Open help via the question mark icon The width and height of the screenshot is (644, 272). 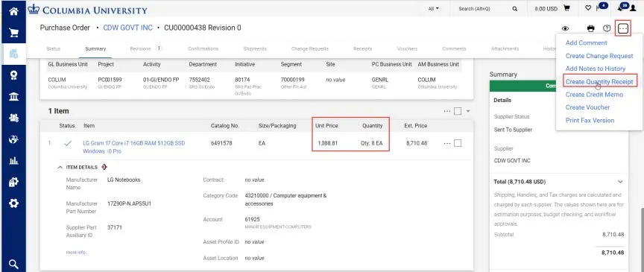point(607,28)
